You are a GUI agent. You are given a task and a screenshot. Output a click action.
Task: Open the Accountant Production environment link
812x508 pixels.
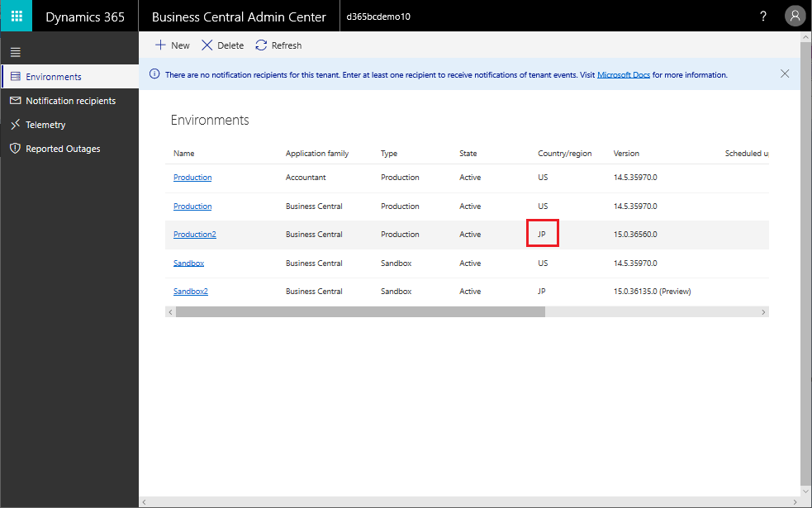[x=192, y=177]
